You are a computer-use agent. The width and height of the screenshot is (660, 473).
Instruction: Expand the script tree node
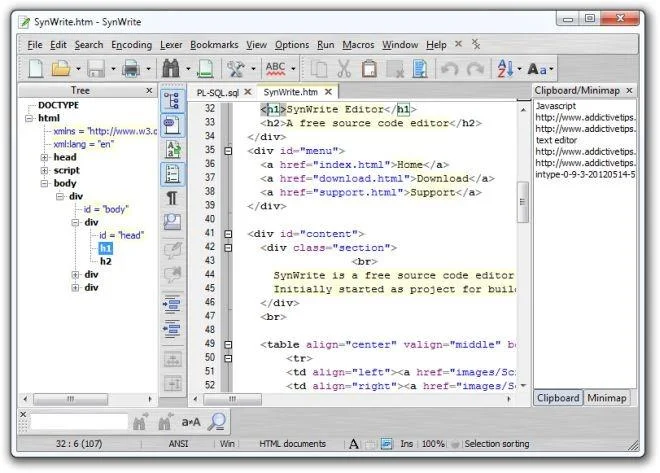[44, 170]
